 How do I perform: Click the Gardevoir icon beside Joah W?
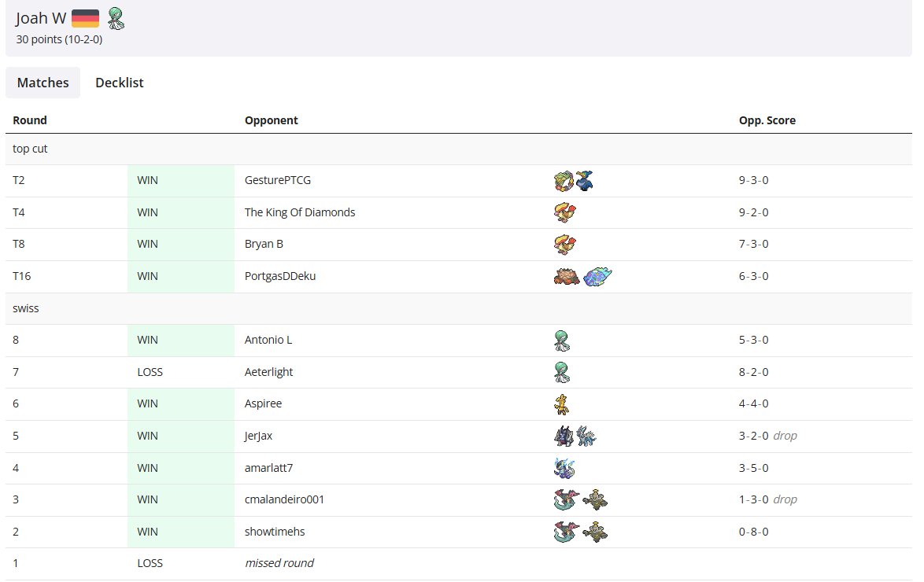(x=116, y=19)
